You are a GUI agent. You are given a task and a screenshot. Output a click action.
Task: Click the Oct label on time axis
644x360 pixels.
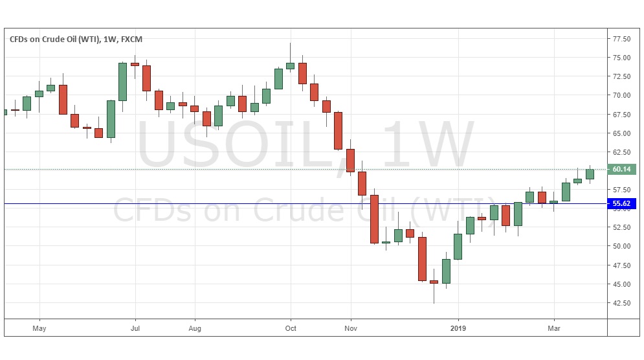[x=290, y=328]
